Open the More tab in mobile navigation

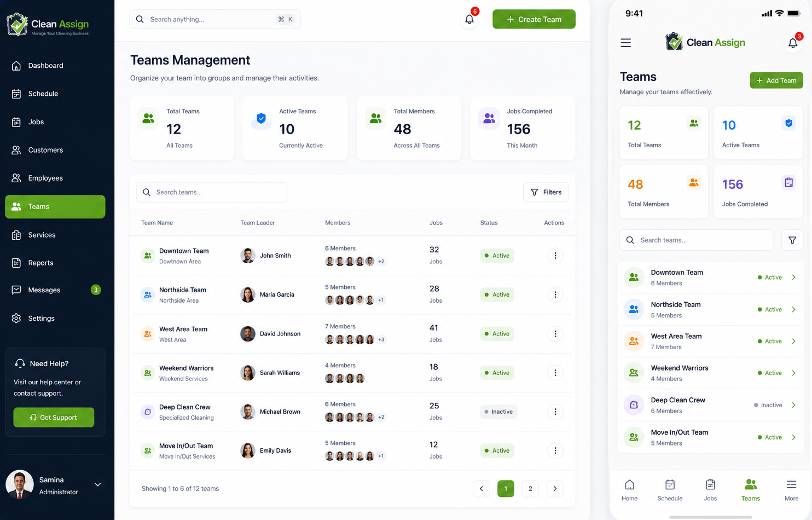pyautogui.click(x=791, y=490)
